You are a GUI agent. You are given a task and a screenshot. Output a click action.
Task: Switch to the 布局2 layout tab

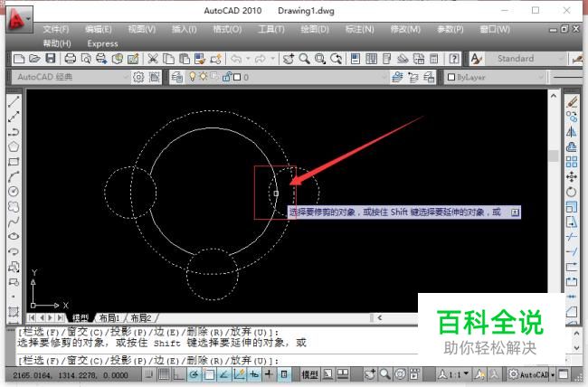pyautogui.click(x=141, y=318)
